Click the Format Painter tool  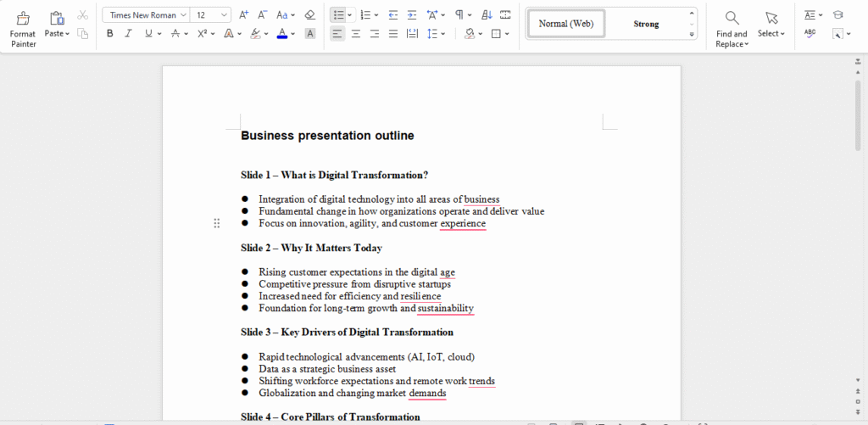[x=23, y=26]
